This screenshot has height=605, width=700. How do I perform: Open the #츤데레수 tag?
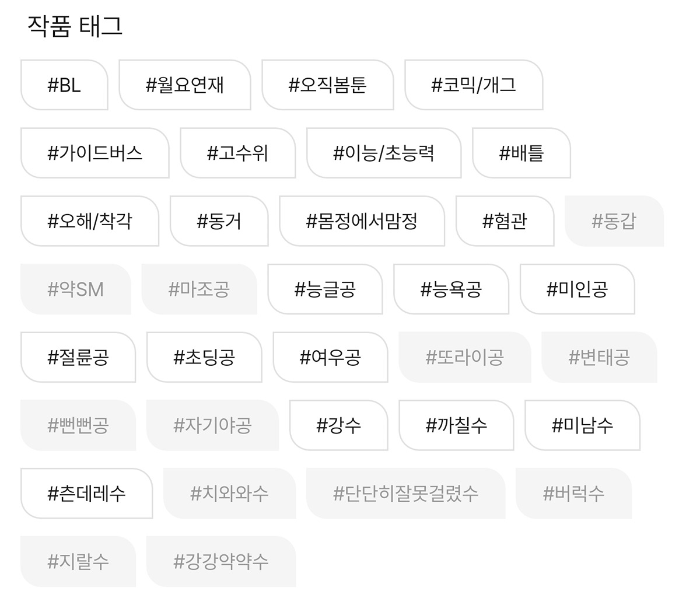tap(86, 494)
